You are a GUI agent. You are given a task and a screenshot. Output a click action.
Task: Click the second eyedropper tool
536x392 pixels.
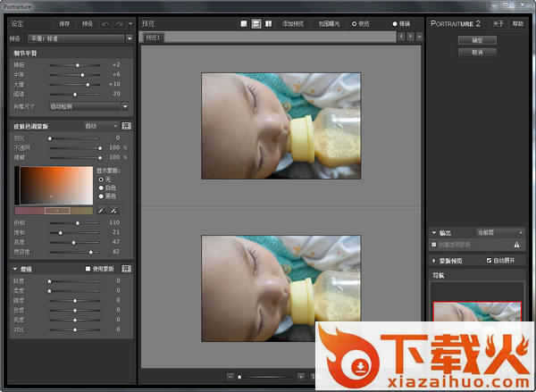click(x=114, y=210)
